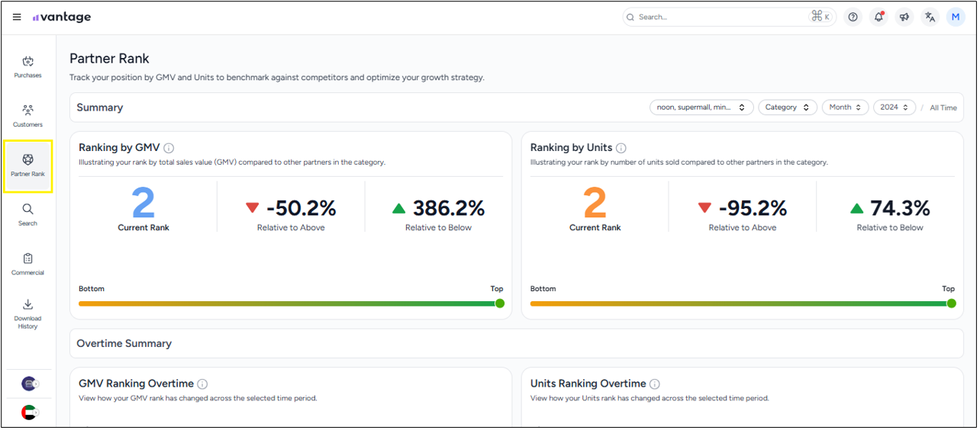The width and height of the screenshot is (980, 430).
Task: Open the M user profile avatar
Action: coord(956,18)
